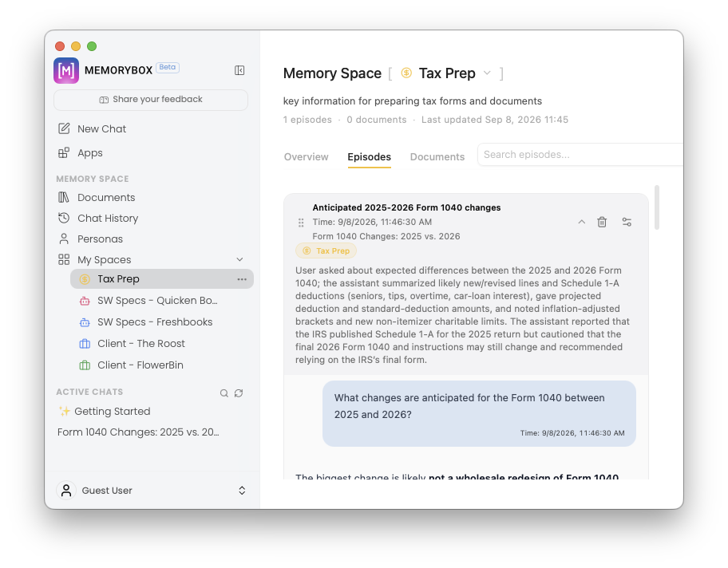
Task: Open the Tax Prep more options menu
Action: coord(242,279)
